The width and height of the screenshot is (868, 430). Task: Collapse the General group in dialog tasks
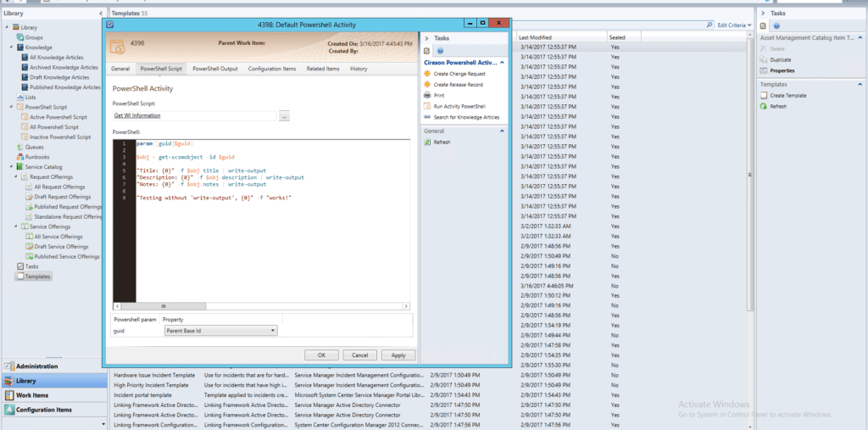502,131
